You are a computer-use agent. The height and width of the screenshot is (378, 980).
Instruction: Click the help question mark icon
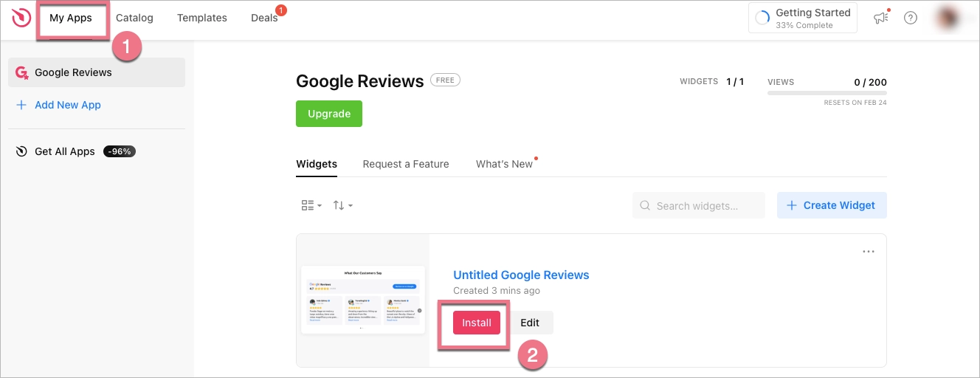click(x=911, y=18)
